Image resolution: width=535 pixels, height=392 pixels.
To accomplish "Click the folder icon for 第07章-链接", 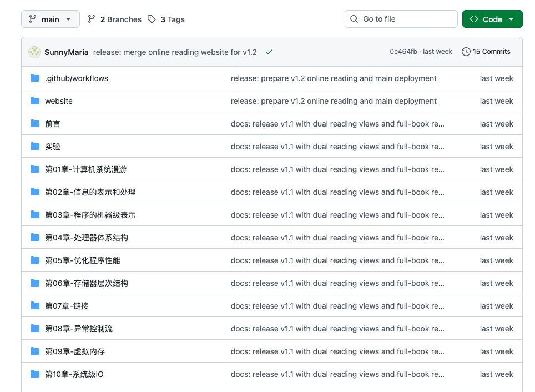I will 35,305.
